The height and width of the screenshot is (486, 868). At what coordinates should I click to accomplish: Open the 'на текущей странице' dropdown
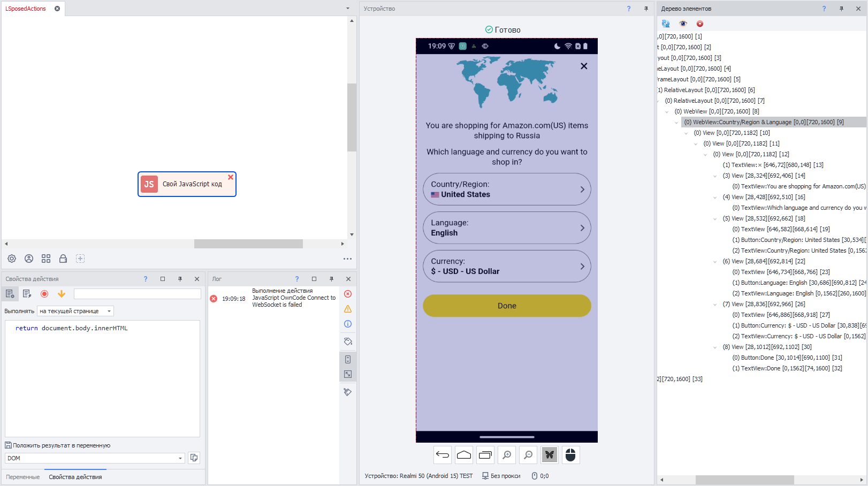(75, 311)
